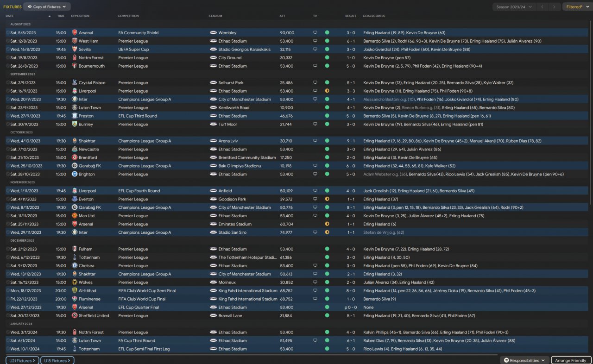The image size is (593, 364).
Task: Click the draw indicator on the Everton row
Action: point(327,199)
